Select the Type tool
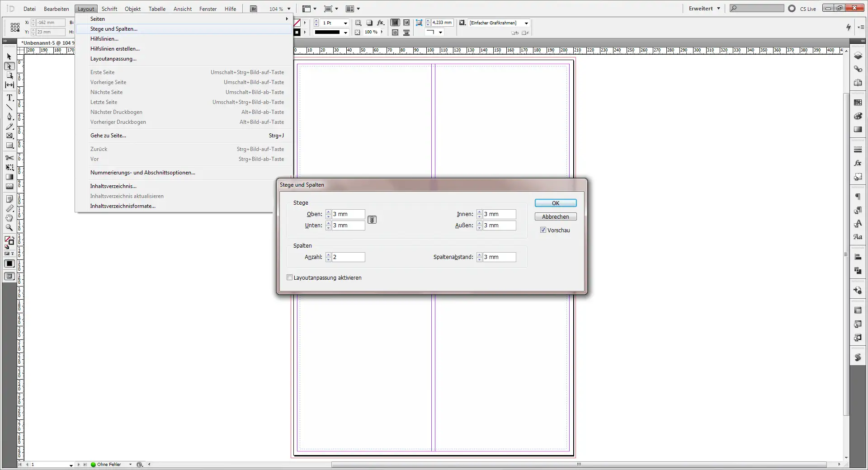868x470 pixels. (9, 98)
